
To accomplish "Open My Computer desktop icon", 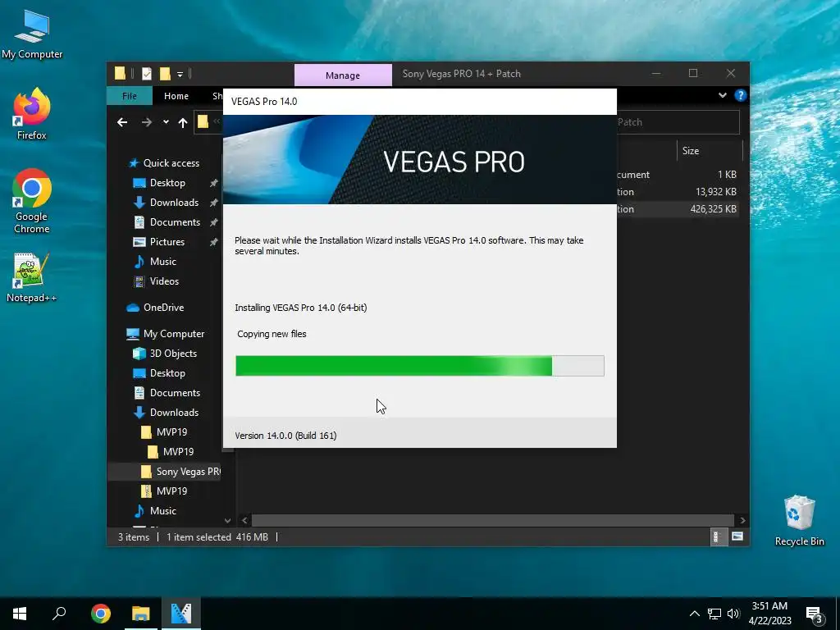I will coord(32,34).
